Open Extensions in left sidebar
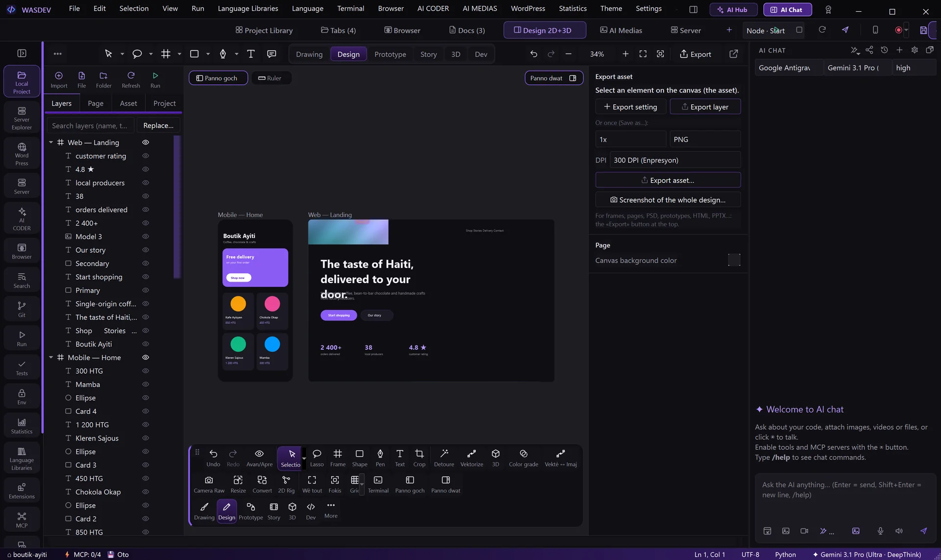941x560 pixels. [22, 491]
